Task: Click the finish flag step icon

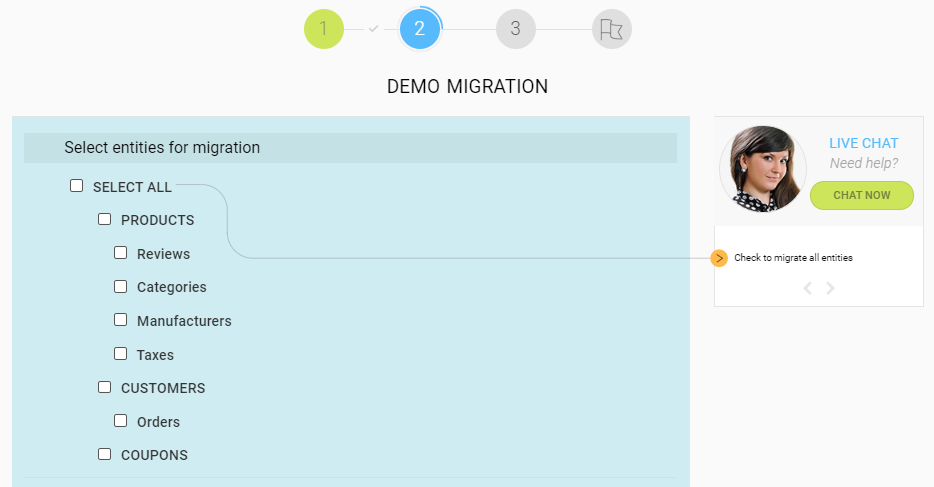Action: pos(611,29)
